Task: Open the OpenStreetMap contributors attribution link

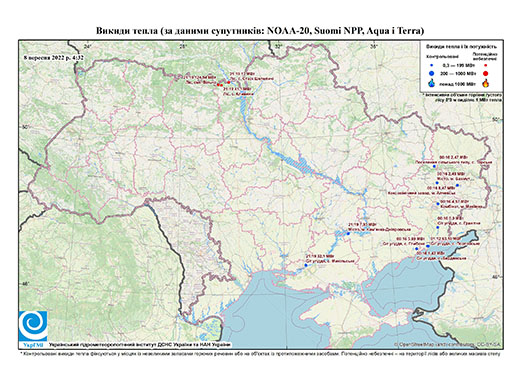Action: pyautogui.click(x=448, y=344)
